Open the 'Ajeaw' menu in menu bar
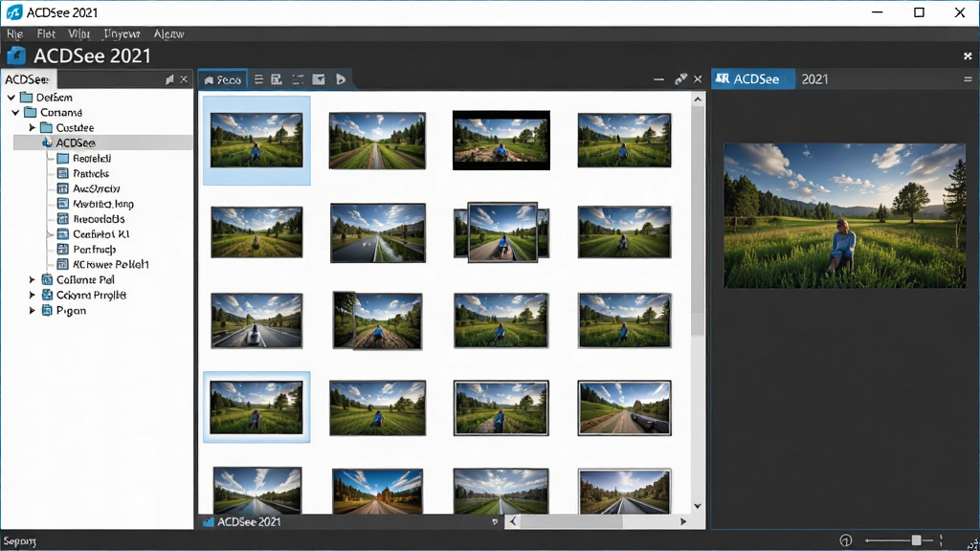The width and height of the screenshot is (980, 551). (x=168, y=33)
